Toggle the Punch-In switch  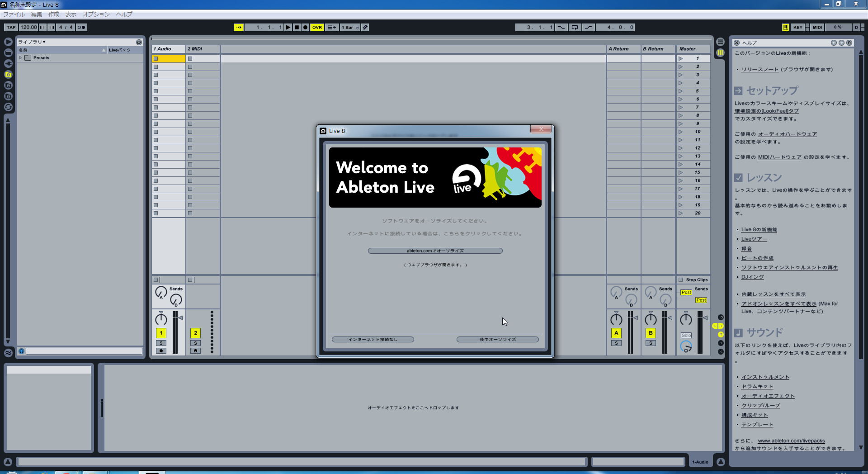point(561,27)
